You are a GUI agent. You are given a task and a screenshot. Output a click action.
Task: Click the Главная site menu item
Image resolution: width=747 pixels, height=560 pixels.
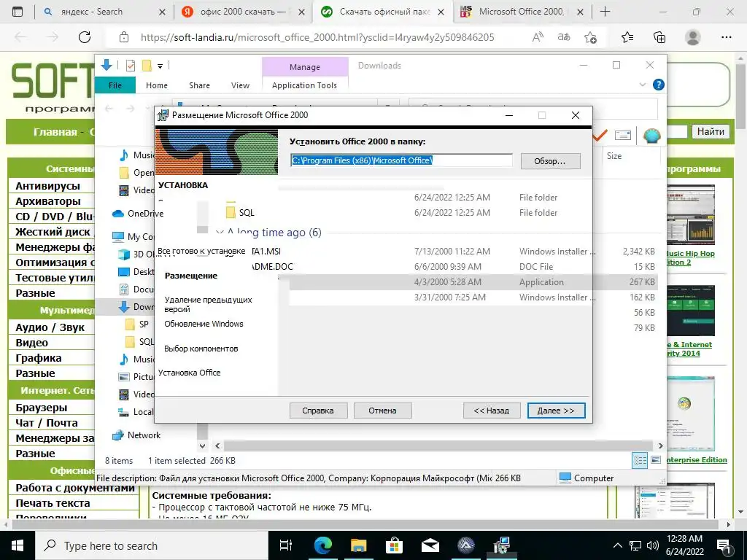point(55,132)
